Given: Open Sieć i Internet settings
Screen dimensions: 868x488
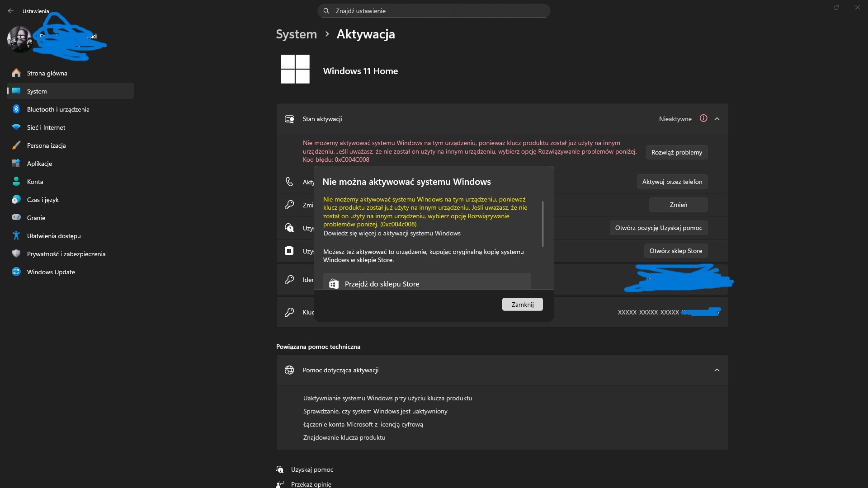Looking at the screenshot, I should (x=70, y=127).
